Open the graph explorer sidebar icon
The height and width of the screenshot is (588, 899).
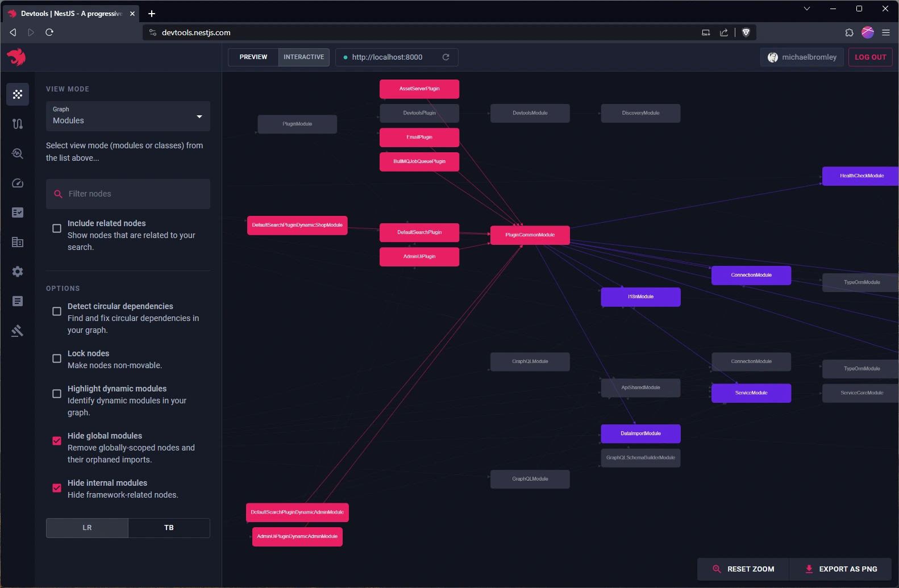[18, 94]
